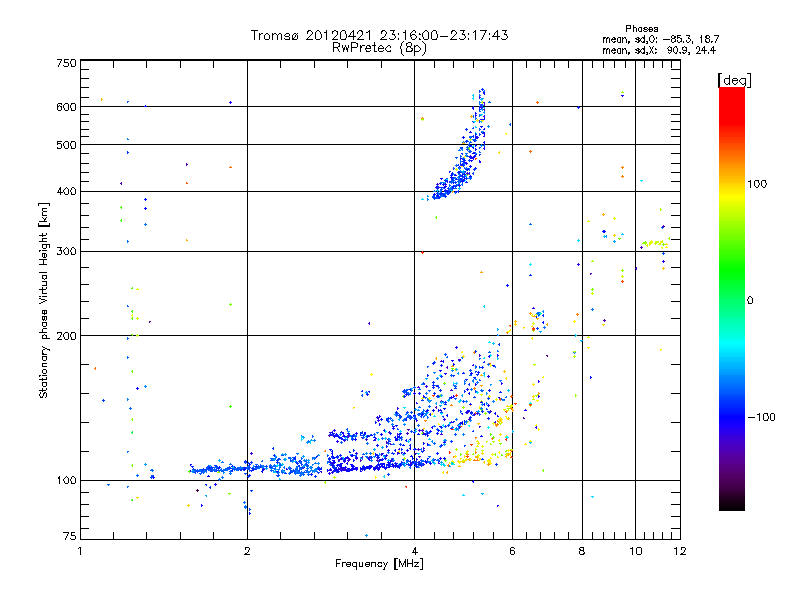Click the '100' colorbar tick label

coord(757,184)
